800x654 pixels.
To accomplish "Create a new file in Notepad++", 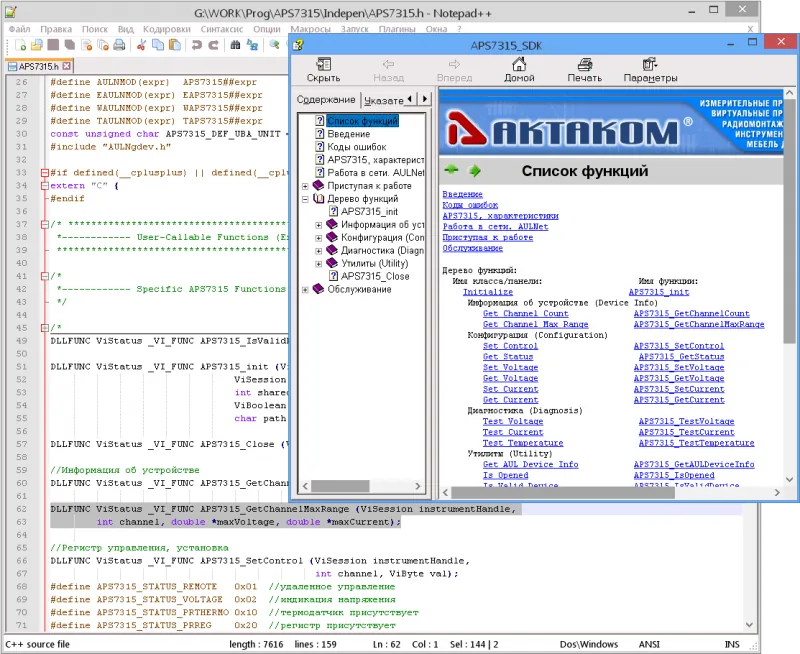I will pyautogui.click(x=21, y=45).
